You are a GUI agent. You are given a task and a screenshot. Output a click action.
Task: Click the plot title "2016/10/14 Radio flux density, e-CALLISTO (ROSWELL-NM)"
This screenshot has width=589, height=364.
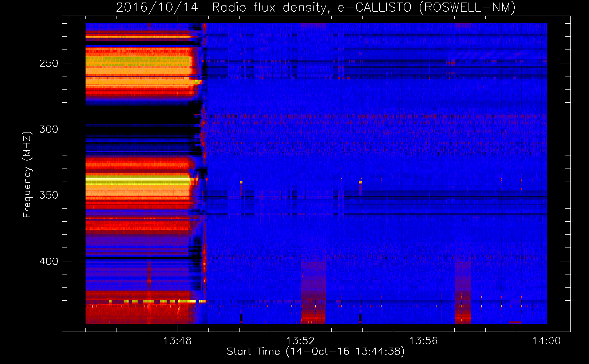(316, 7)
